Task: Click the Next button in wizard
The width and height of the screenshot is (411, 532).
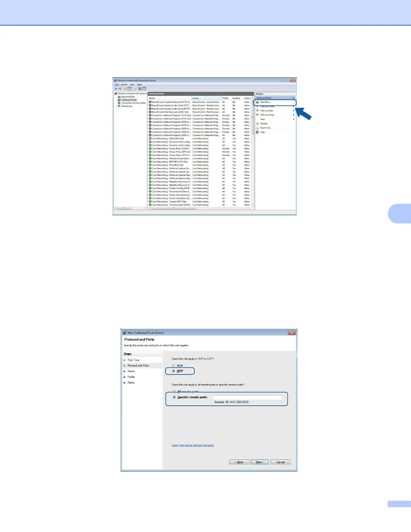Action: tap(260, 462)
